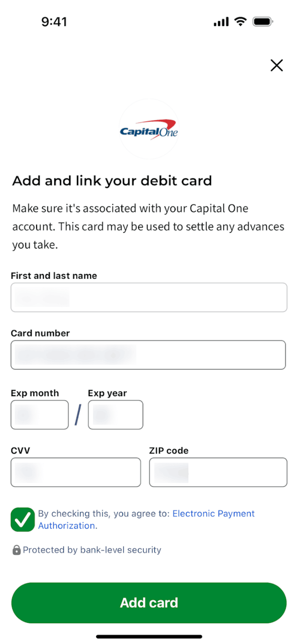Screen dimensions: 298x644
Task: Click the Exp year field
Action: 116,415
